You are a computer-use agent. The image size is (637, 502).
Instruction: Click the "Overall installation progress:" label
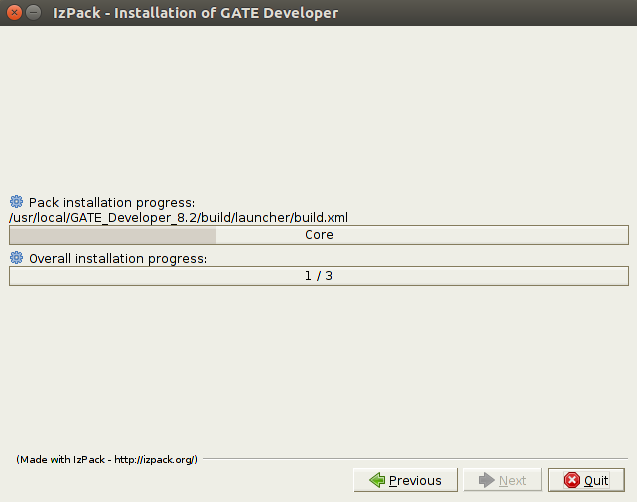[118, 258]
